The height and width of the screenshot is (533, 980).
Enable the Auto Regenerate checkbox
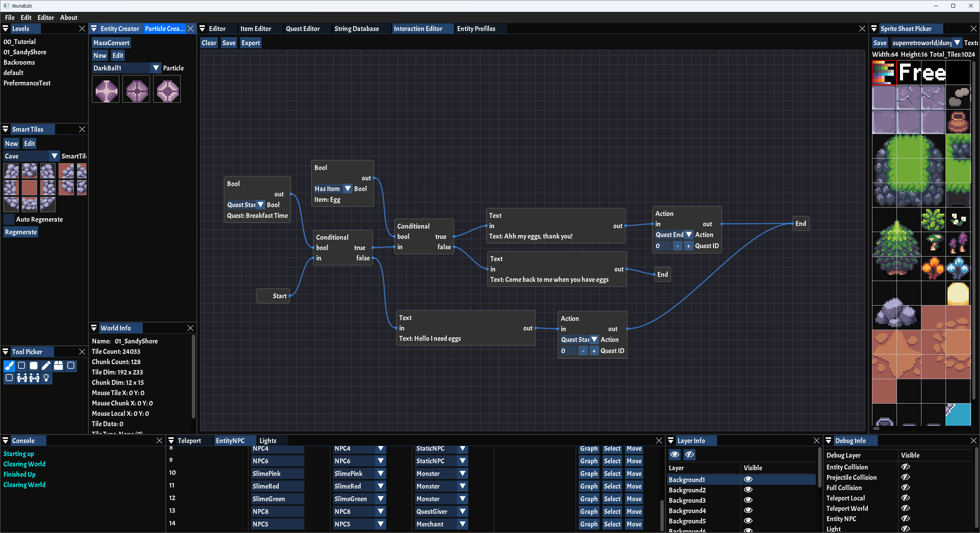(x=9, y=219)
